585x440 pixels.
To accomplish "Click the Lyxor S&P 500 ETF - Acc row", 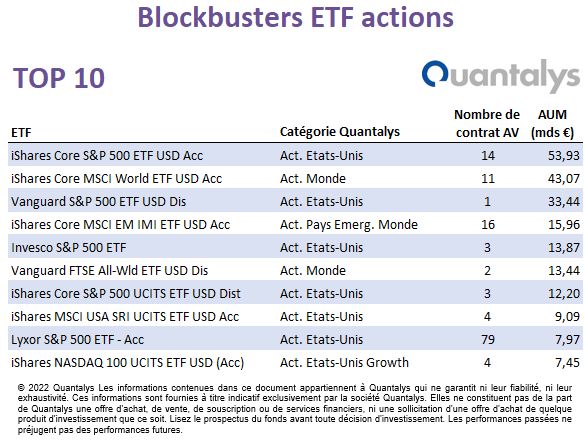I will pos(295,340).
